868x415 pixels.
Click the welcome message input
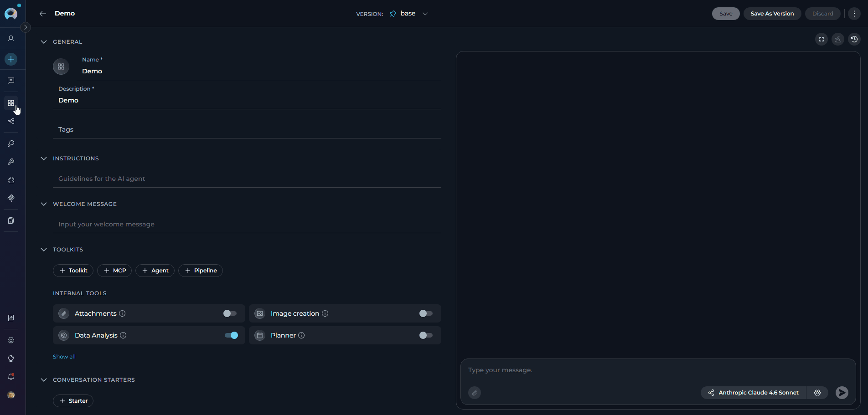pyautogui.click(x=247, y=224)
